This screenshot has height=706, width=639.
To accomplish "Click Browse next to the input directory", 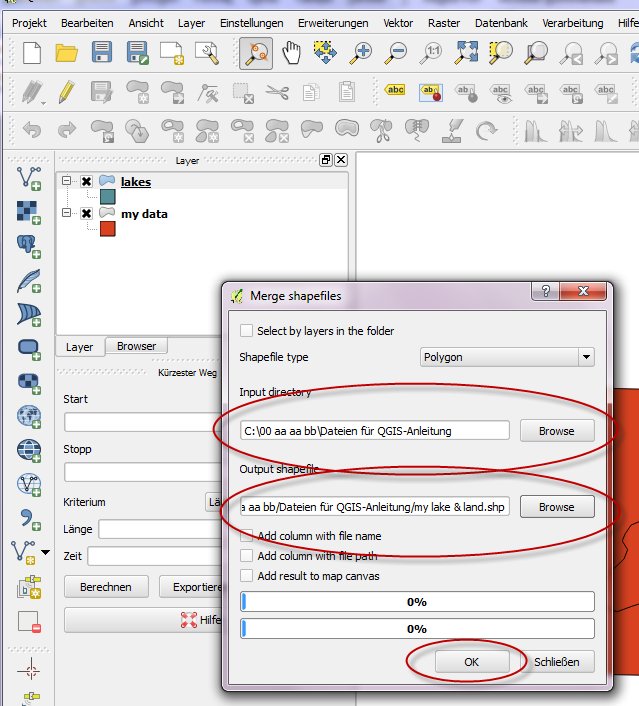I will pyautogui.click(x=556, y=431).
